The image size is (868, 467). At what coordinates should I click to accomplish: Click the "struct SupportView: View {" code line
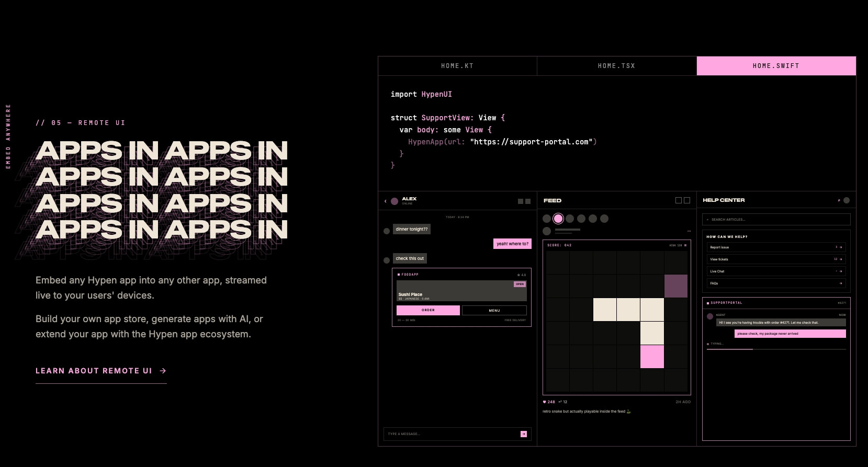(x=448, y=118)
